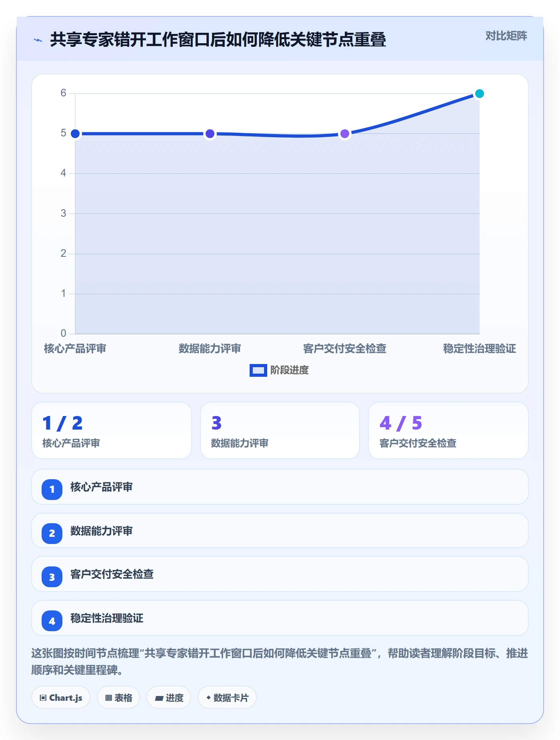Click the grid icon in 表格 tag
This screenshot has height=740, width=560.
(108, 698)
